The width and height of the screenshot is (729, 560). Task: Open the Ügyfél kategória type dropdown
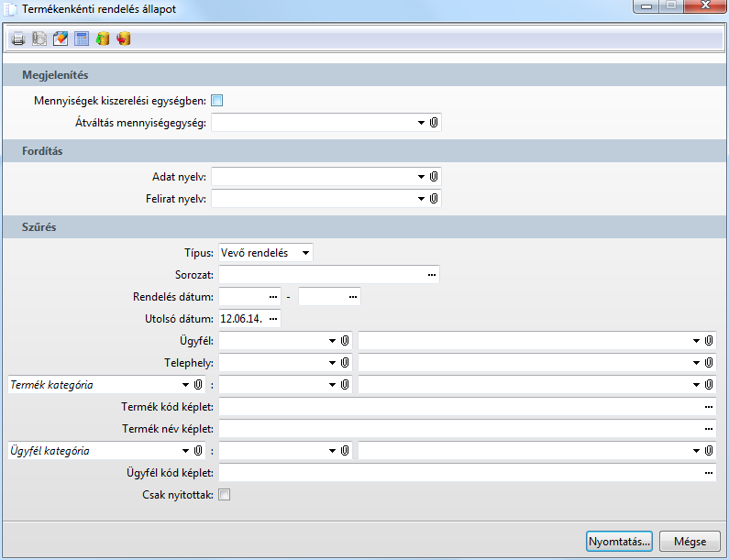tap(185, 451)
